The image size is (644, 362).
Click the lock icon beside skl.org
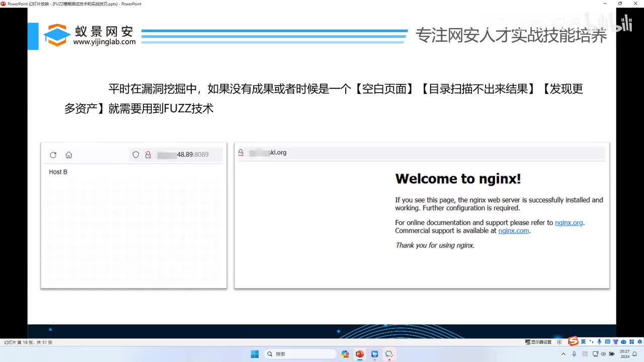pos(241,152)
